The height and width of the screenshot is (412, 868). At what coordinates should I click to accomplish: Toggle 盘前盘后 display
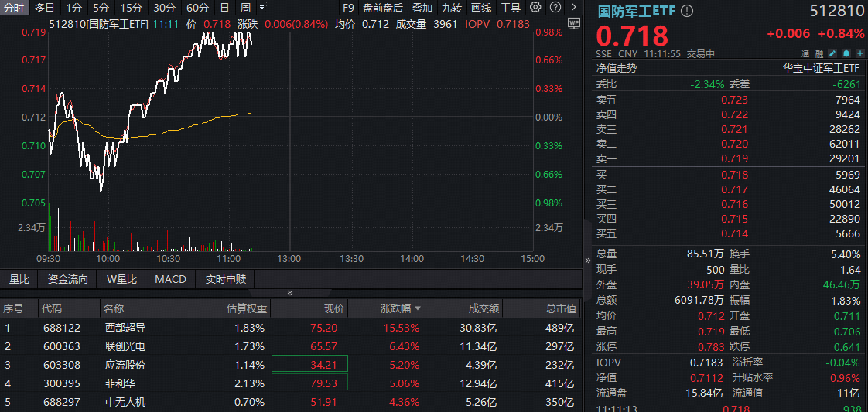pos(383,8)
